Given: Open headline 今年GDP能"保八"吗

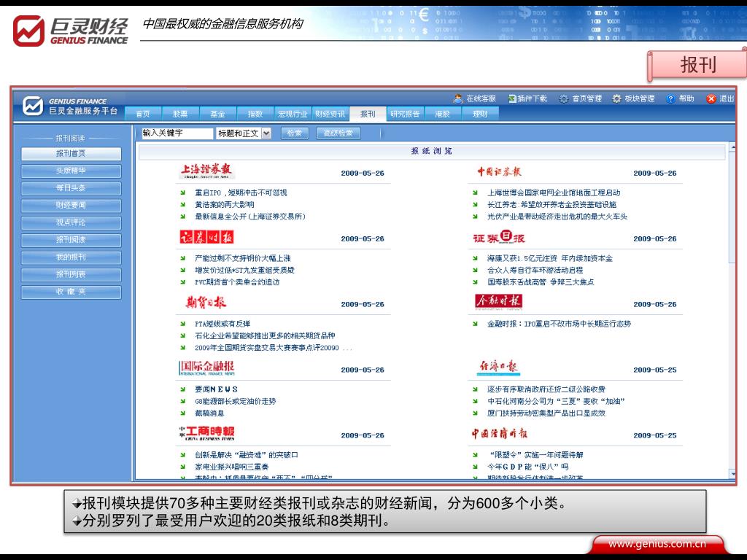Looking at the screenshot, I should [528, 467].
